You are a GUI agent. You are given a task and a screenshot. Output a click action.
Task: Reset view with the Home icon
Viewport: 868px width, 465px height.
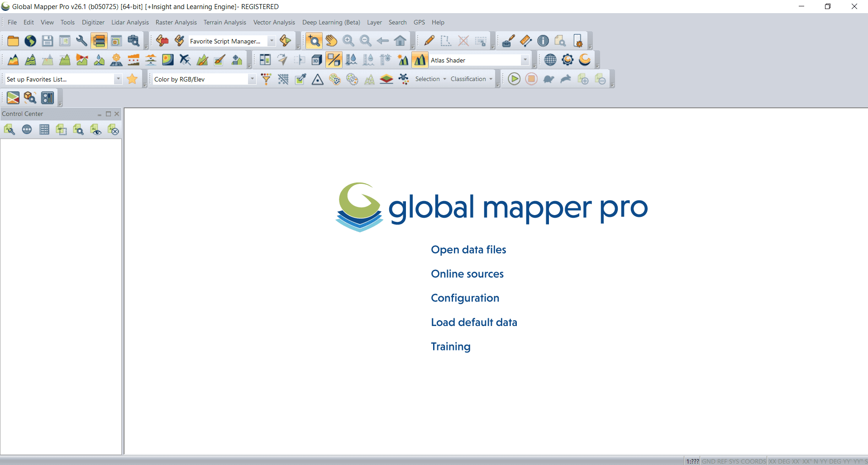(400, 41)
